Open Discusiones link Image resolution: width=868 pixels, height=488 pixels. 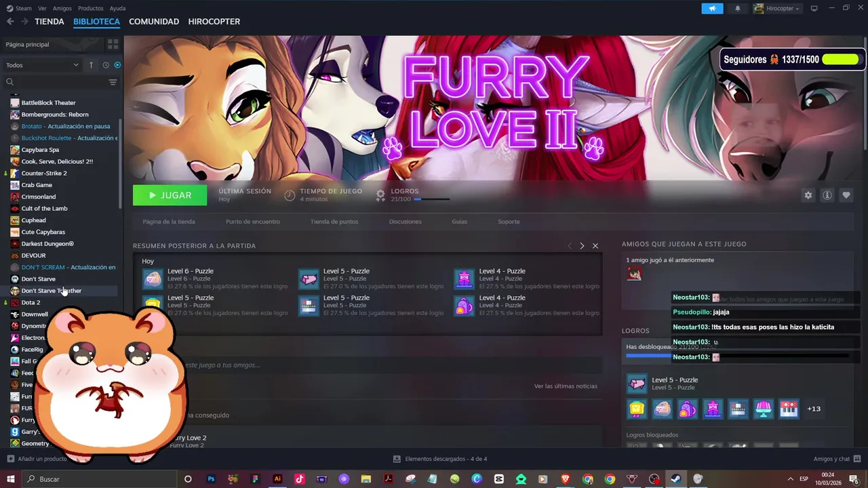click(x=406, y=222)
